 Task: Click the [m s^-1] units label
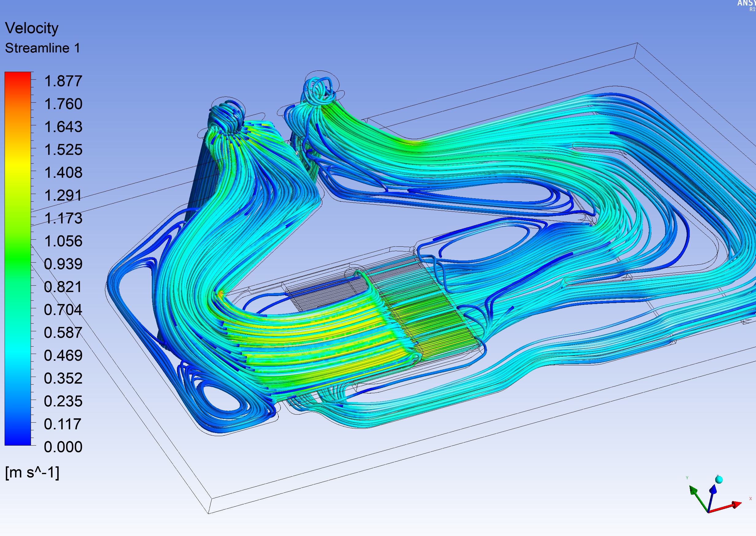pos(32,472)
